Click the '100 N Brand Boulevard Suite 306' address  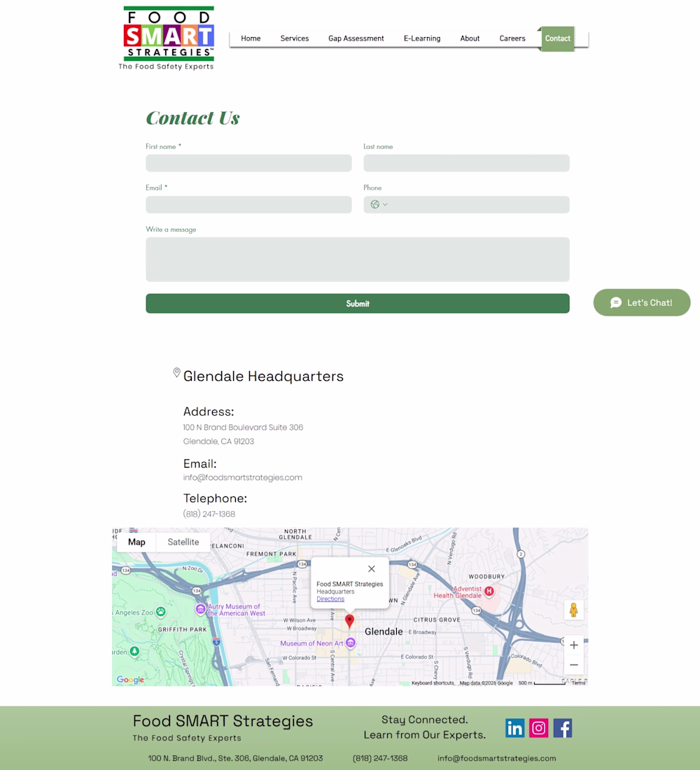pos(243,427)
